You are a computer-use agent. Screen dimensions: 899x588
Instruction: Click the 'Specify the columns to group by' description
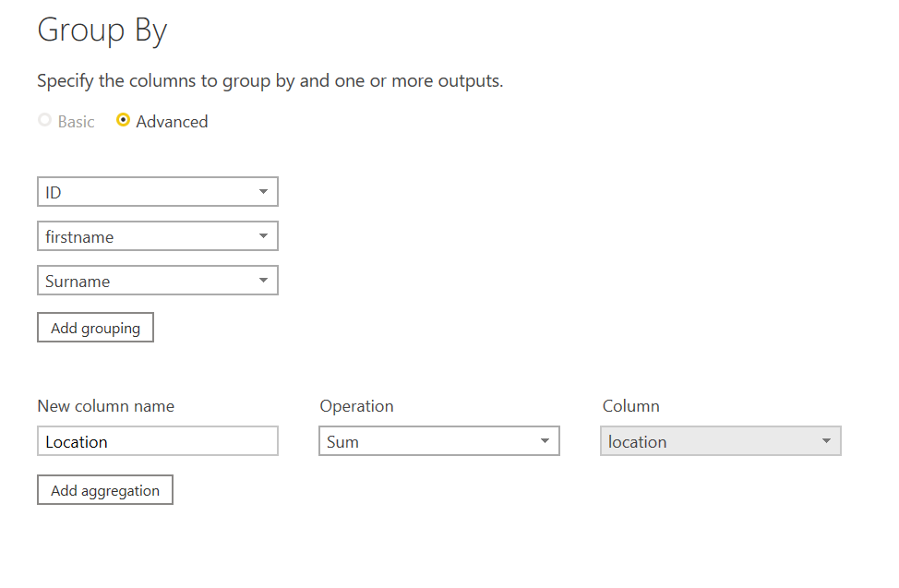click(270, 81)
